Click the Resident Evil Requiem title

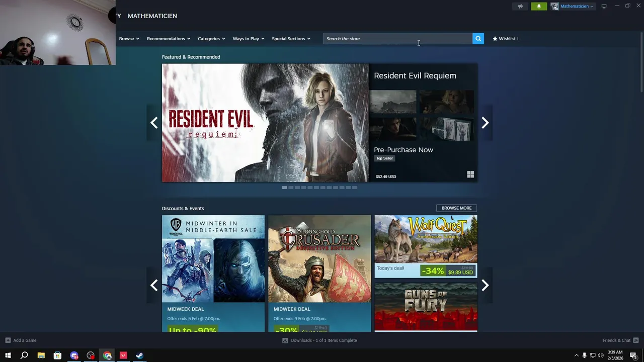click(x=415, y=75)
